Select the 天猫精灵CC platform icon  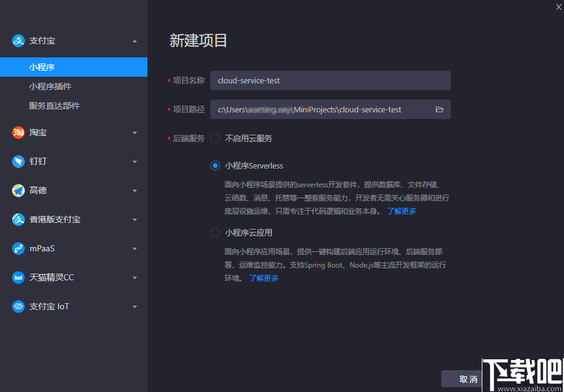(18, 277)
